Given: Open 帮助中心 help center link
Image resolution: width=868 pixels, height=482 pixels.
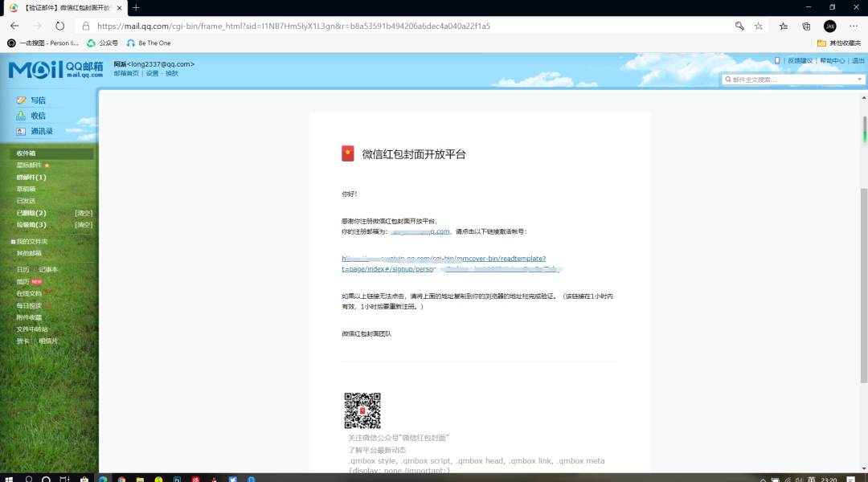Looking at the screenshot, I should coord(833,61).
